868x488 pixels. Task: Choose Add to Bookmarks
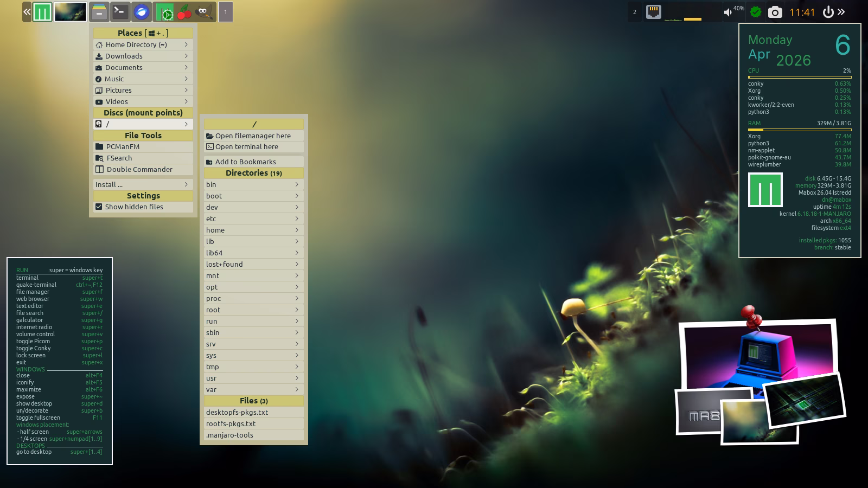[245, 162]
